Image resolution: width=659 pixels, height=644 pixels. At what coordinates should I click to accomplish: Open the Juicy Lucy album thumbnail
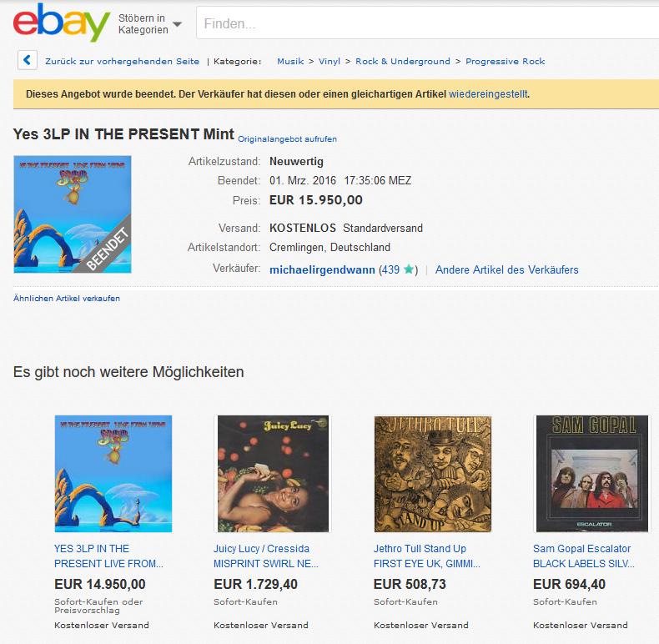point(272,474)
